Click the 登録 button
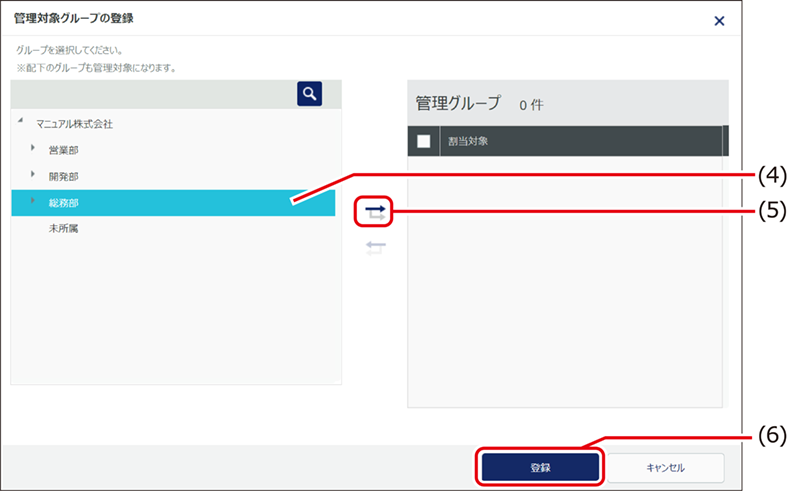Image resolution: width=790 pixels, height=491 pixels. (540, 467)
